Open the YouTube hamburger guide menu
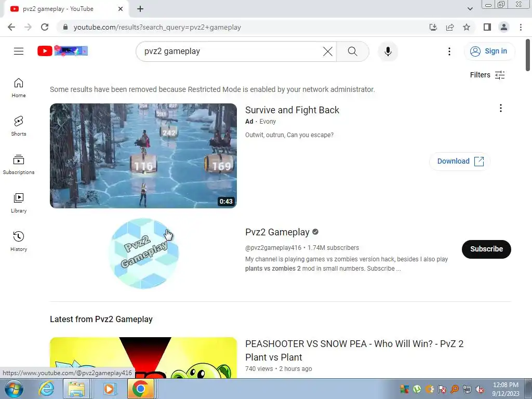This screenshot has width=532, height=399. coord(19,51)
